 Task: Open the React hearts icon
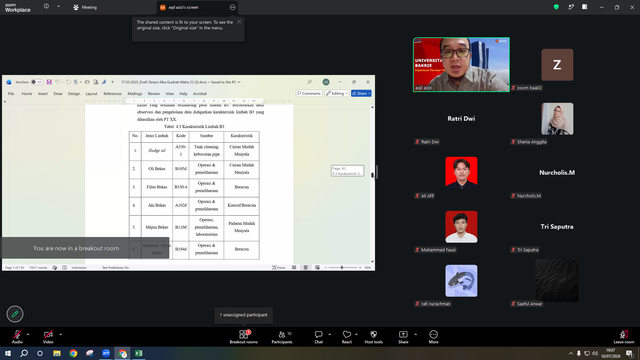click(x=347, y=334)
